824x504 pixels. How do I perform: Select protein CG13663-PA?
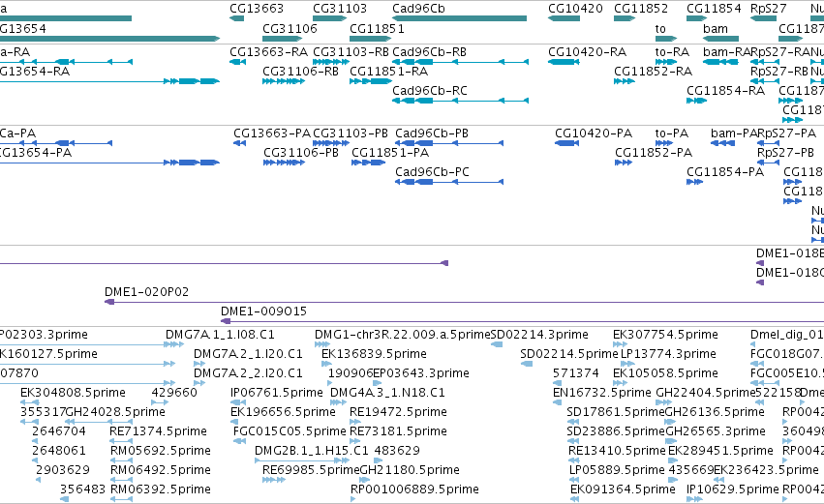click(239, 143)
